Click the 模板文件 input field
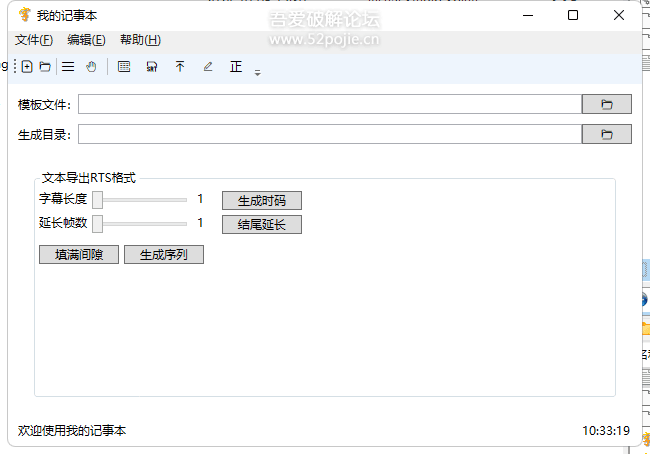The width and height of the screenshot is (650, 454). (330, 104)
